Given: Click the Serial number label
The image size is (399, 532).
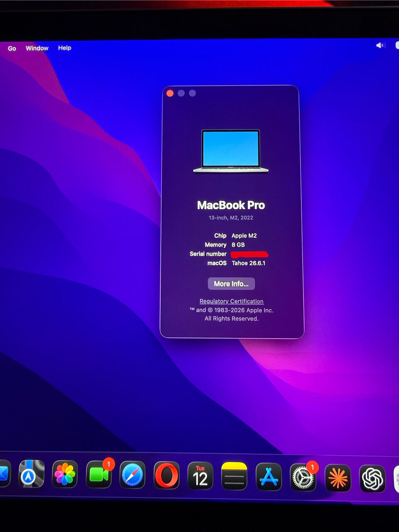Looking at the screenshot, I should 208,254.
